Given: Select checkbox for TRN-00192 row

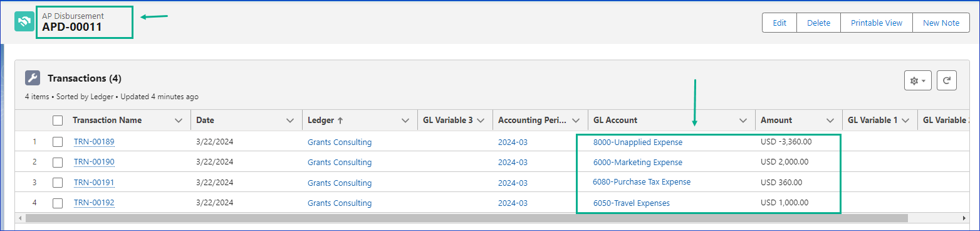Looking at the screenshot, I should (x=58, y=203).
